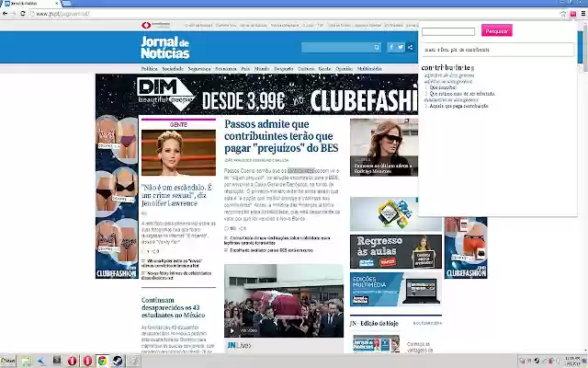588x368 pixels.
Task: Click the DIM Clubefashion top banner ad
Action: 256,94
